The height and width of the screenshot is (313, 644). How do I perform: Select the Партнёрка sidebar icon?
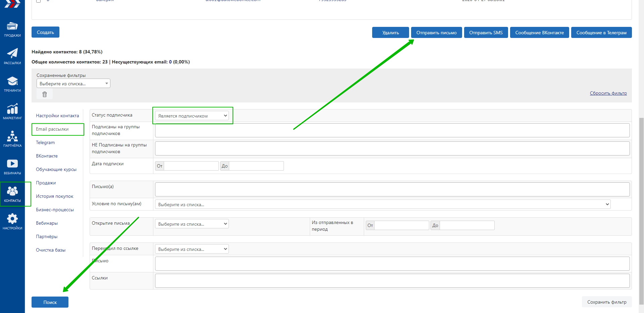tap(12, 139)
